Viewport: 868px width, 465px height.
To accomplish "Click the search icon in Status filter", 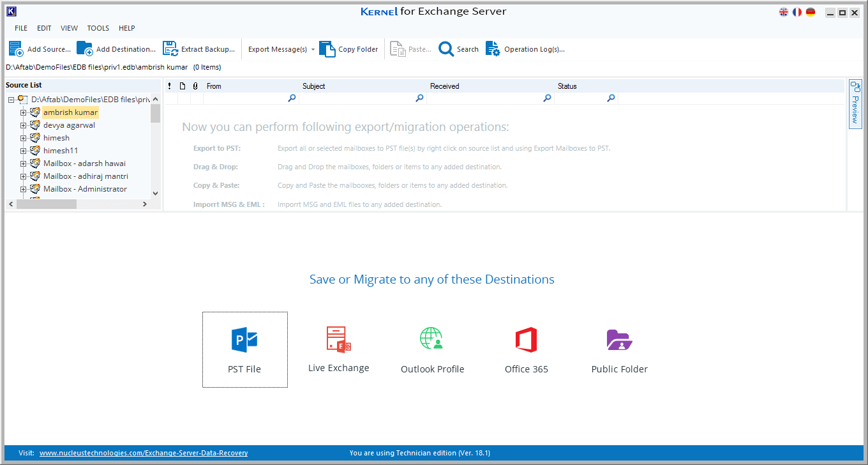I will point(611,98).
